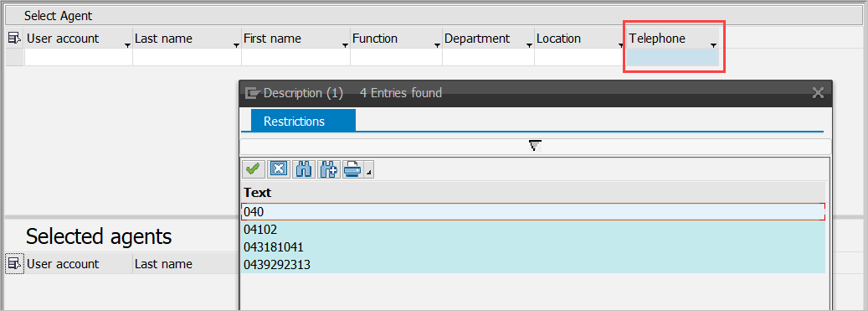Viewport: 868px width, 311px height.
Task: Click the Text column header
Action: click(x=533, y=192)
